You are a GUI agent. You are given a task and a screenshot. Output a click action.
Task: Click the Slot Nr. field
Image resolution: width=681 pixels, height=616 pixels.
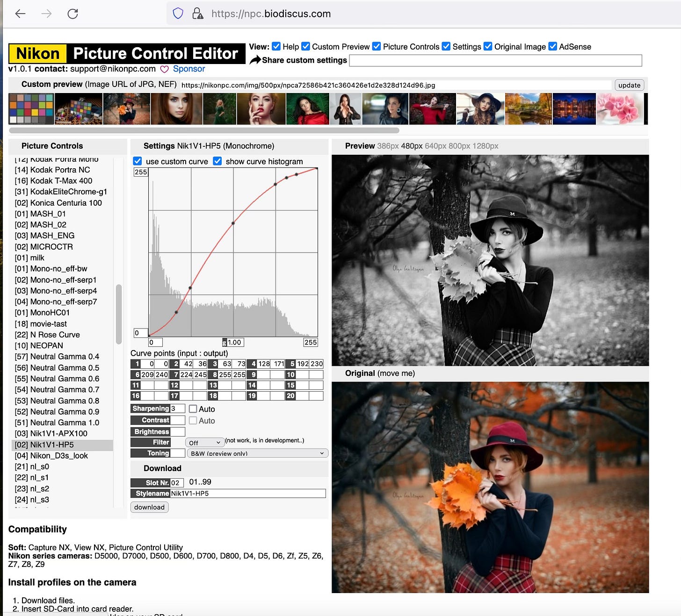pos(177,483)
